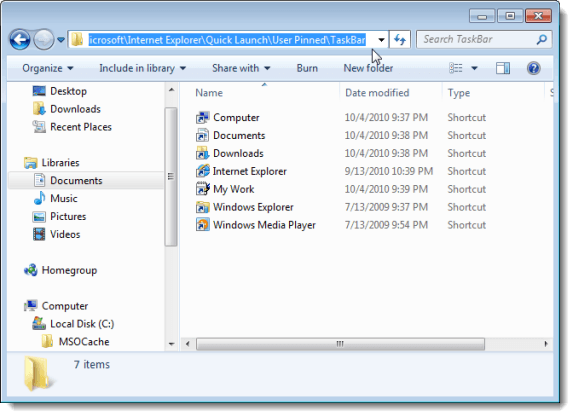Open Desktop in navigation pane
Screen dimensions: 575x418
click(x=68, y=91)
